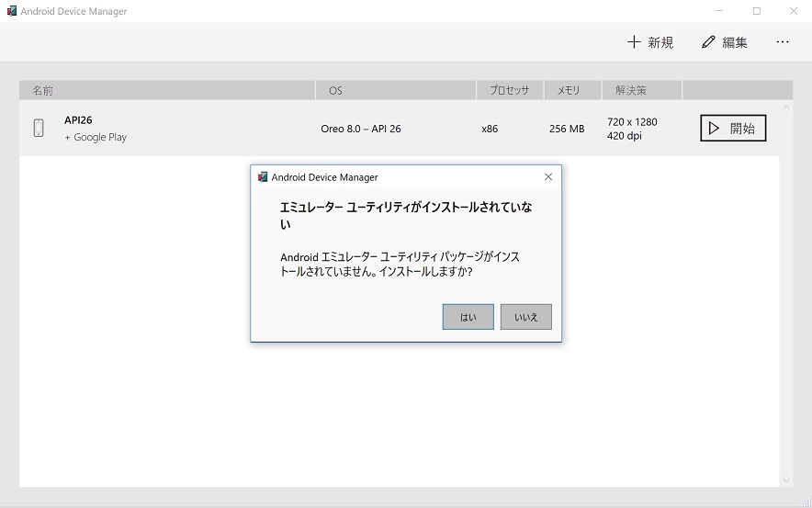Select the API26 device name
Image resolution: width=812 pixels, height=508 pixels.
78,120
